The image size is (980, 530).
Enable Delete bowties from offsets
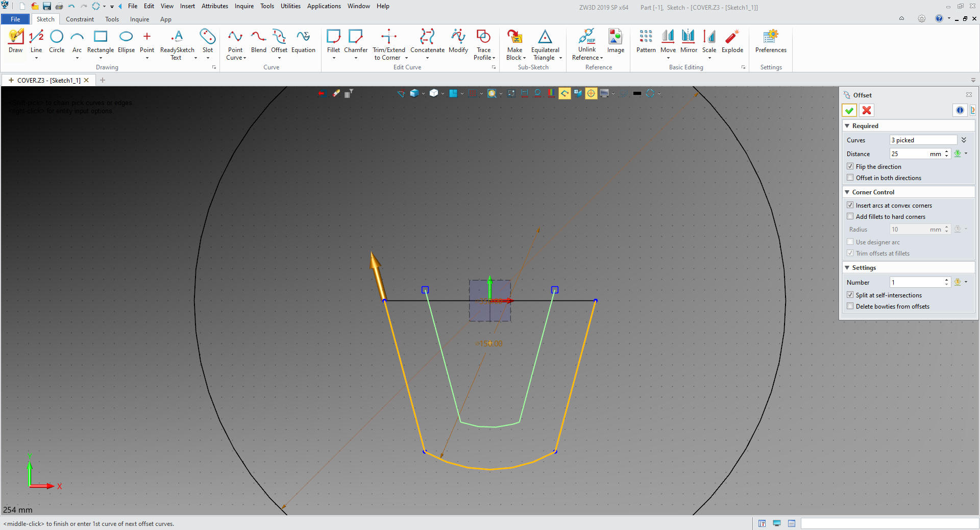(x=850, y=306)
